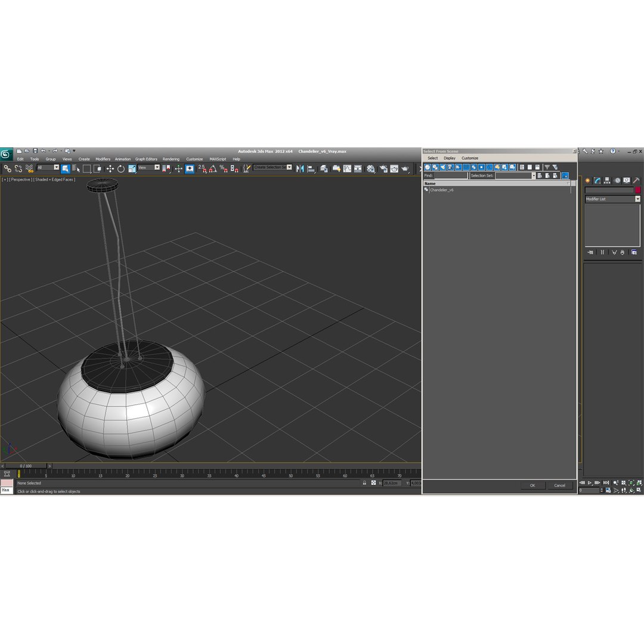Click the time slider at 0 / 100
The width and height of the screenshot is (644, 644).
coord(26,466)
